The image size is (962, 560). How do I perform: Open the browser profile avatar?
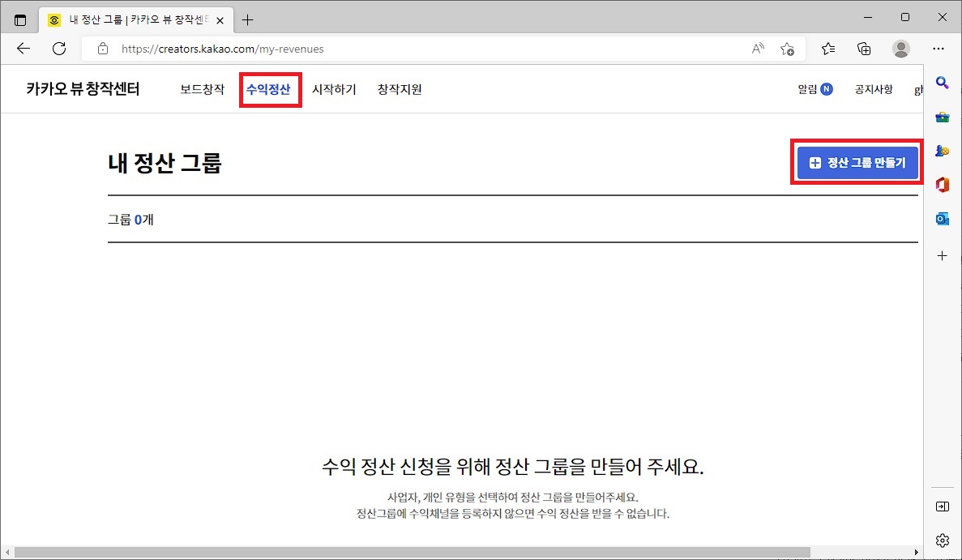pos(900,49)
